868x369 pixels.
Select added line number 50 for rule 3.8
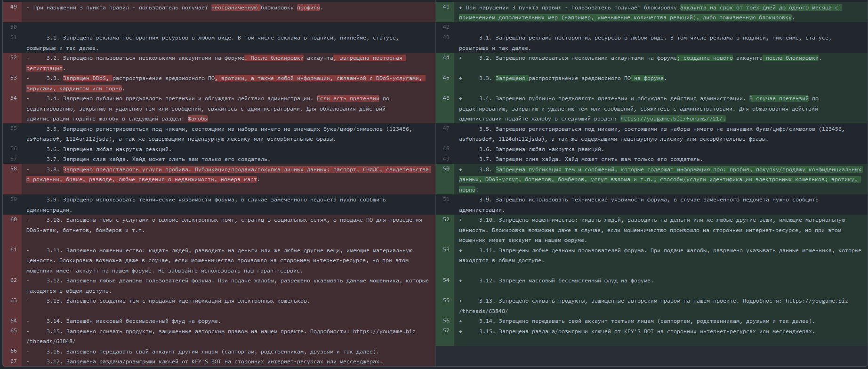446,169
